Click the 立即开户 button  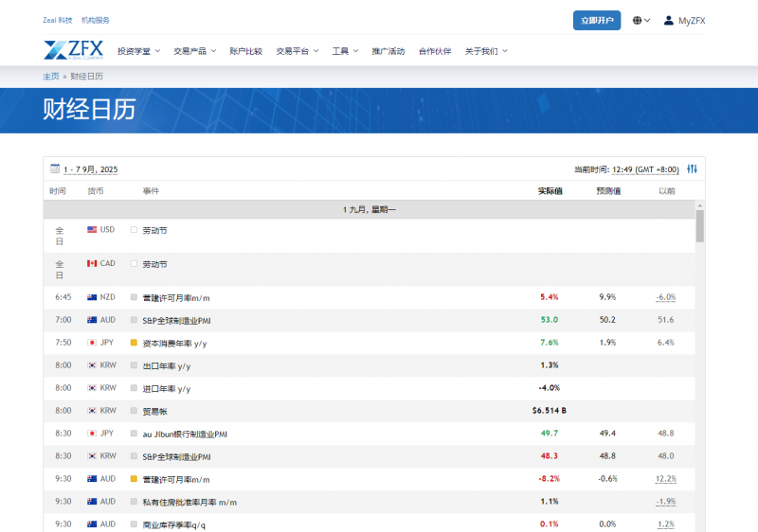[x=597, y=20]
